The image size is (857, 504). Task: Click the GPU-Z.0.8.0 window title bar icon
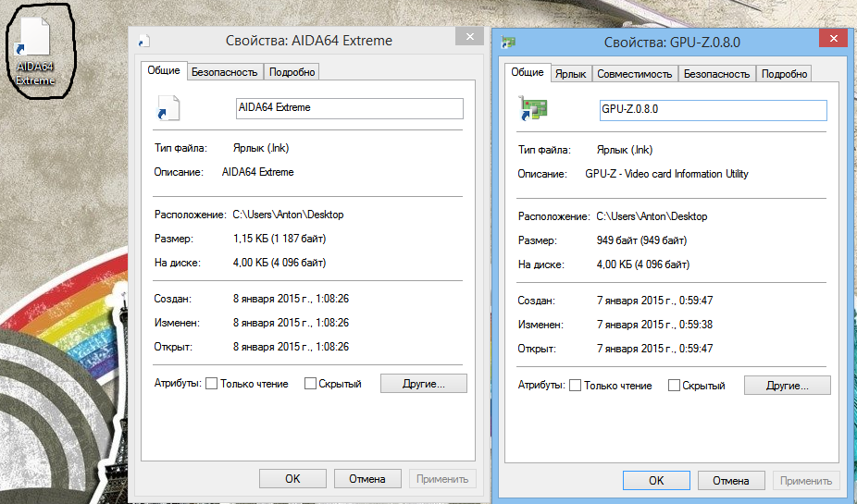click(508, 42)
